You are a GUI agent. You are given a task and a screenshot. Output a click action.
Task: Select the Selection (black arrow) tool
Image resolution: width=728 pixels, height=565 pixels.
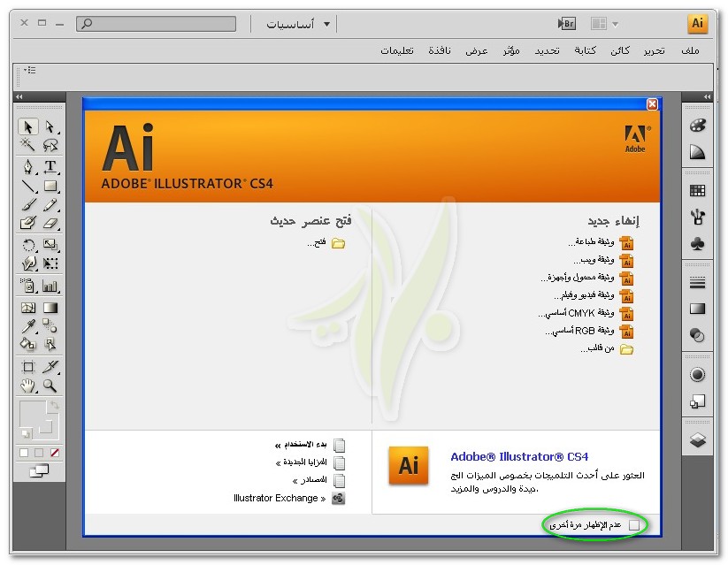point(27,126)
